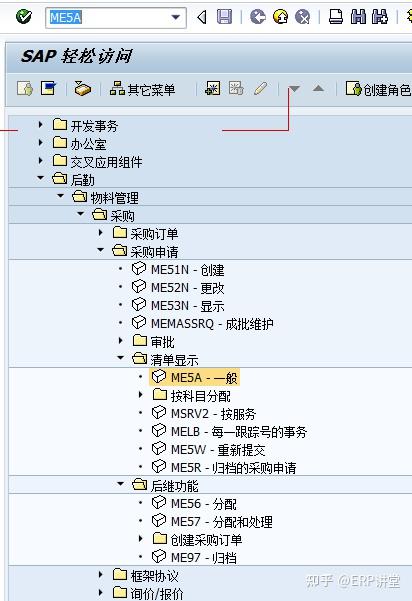Select highlighted ME5A - 一般 transaction
Screen dimensions: 412x601
[194, 378]
